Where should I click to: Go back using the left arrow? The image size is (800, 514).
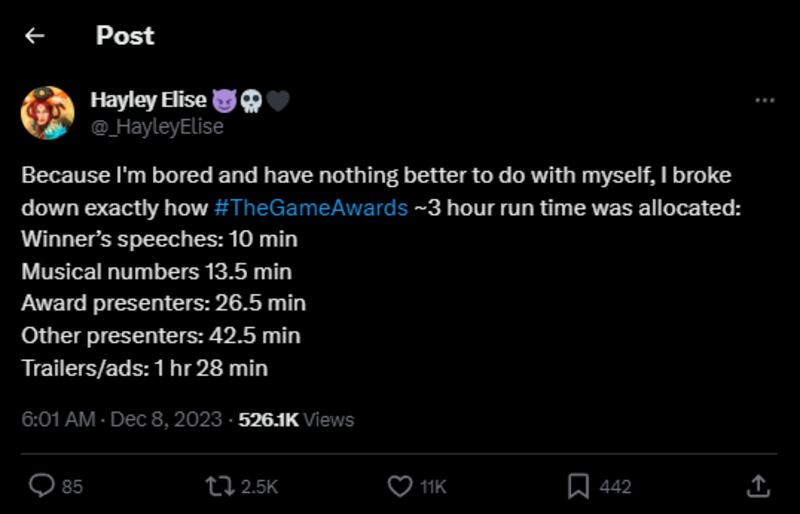pyautogui.click(x=35, y=36)
